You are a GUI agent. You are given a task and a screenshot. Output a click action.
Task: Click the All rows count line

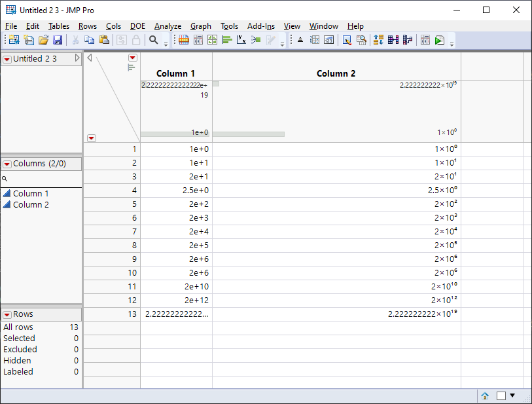(41, 327)
